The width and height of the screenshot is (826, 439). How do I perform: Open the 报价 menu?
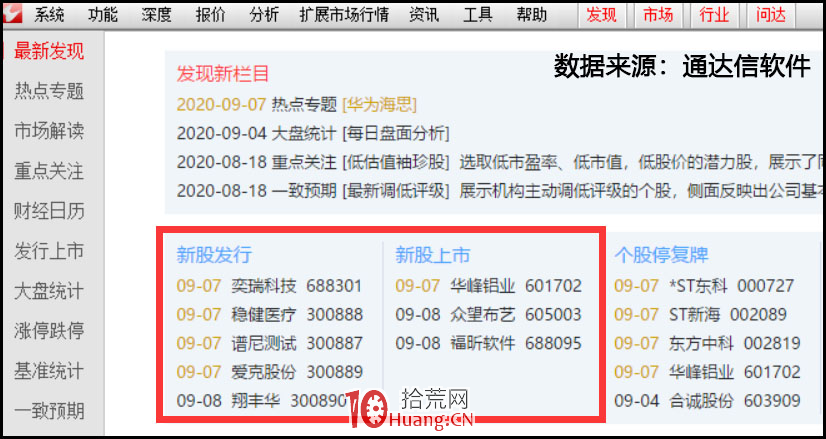210,15
